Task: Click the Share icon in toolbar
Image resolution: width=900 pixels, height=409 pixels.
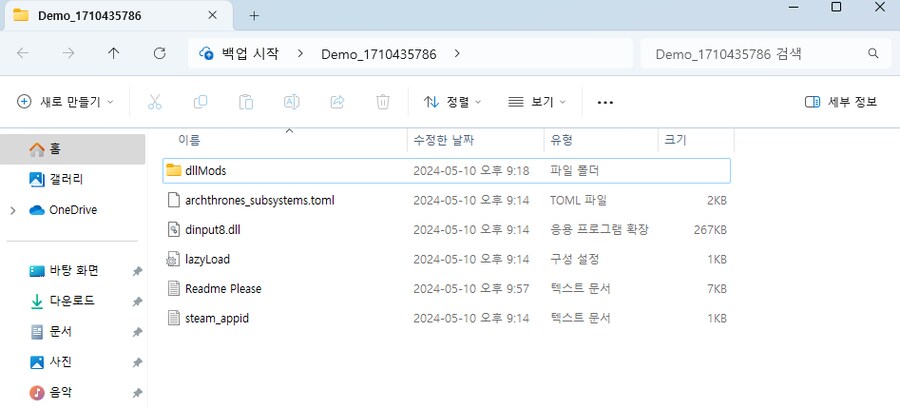Action: (x=337, y=102)
